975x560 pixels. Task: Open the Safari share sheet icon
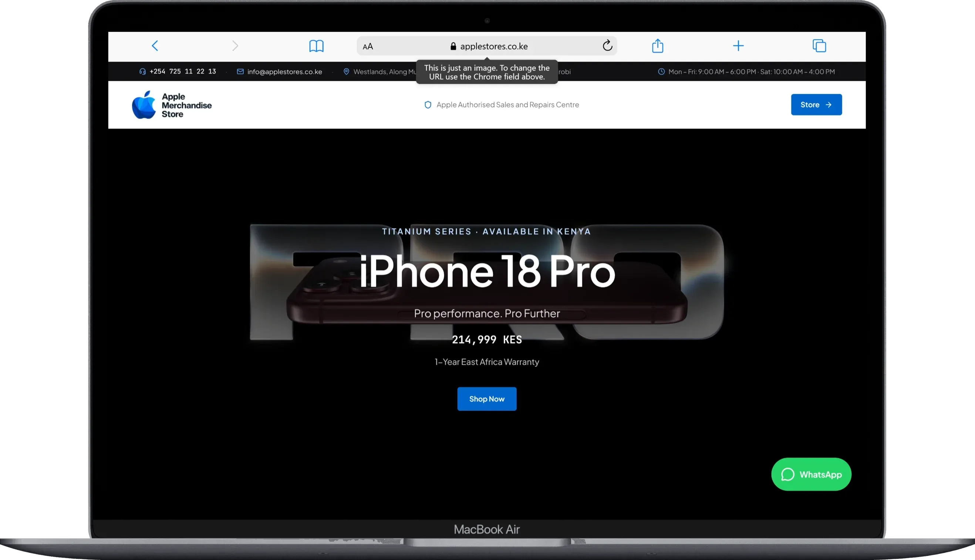658,45
